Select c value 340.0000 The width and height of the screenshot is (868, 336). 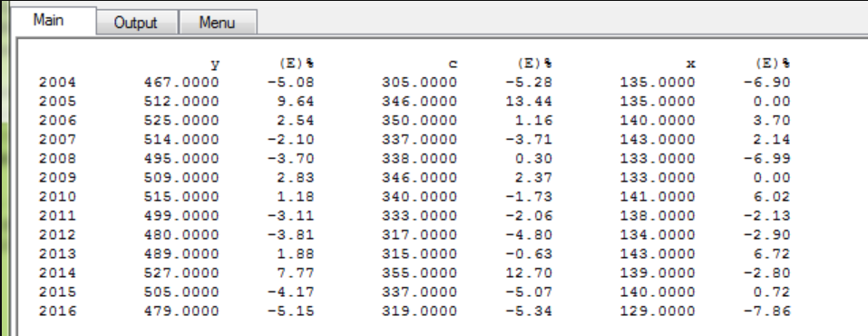420,197
